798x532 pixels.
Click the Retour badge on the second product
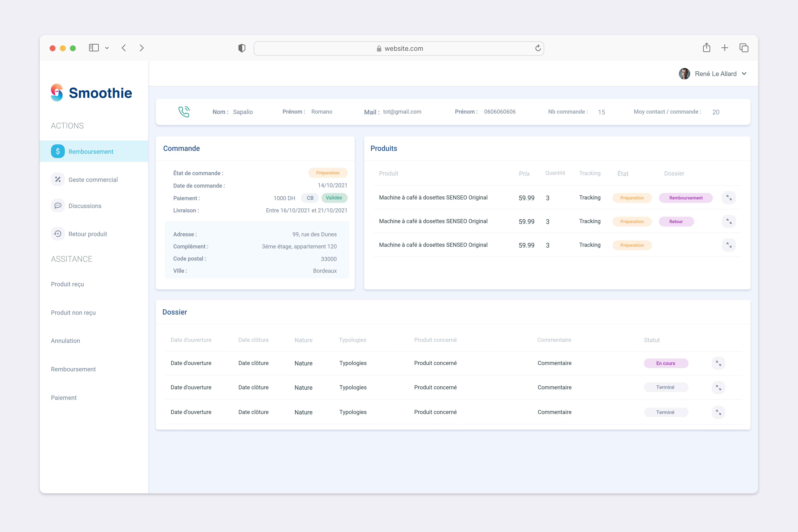click(x=676, y=221)
